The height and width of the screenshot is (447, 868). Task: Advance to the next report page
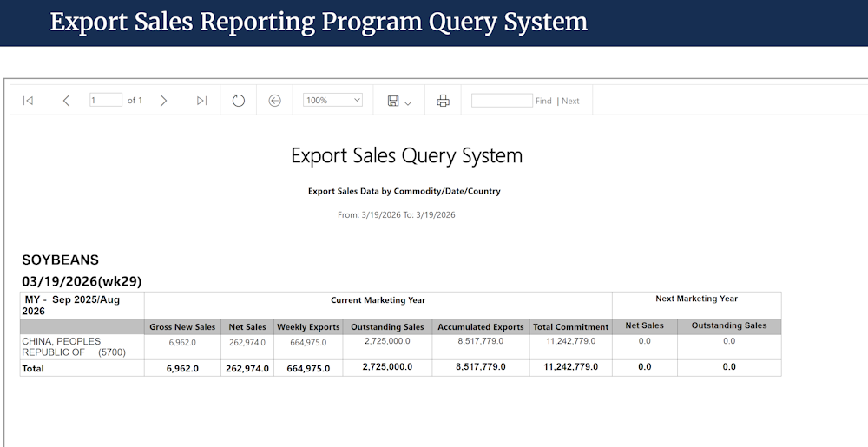pyautogui.click(x=163, y=101)
